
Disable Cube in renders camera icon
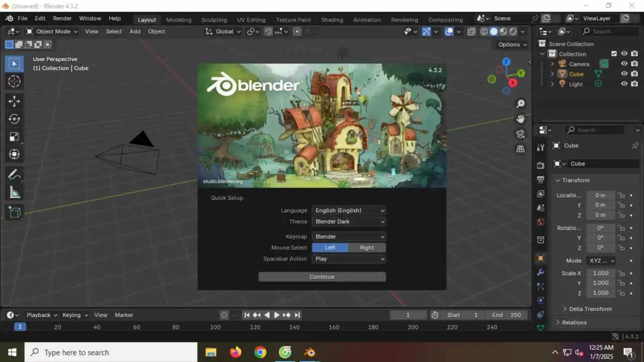point(634,74)
